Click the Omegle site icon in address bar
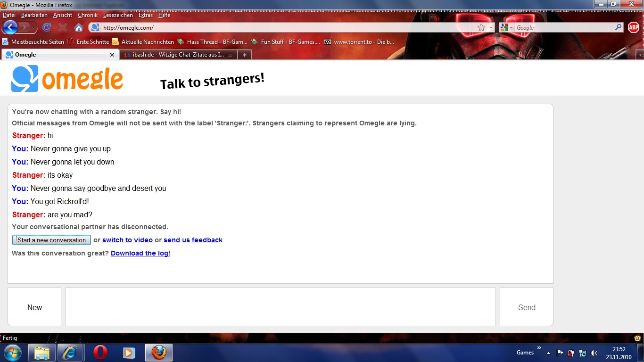 pos(95,28)
